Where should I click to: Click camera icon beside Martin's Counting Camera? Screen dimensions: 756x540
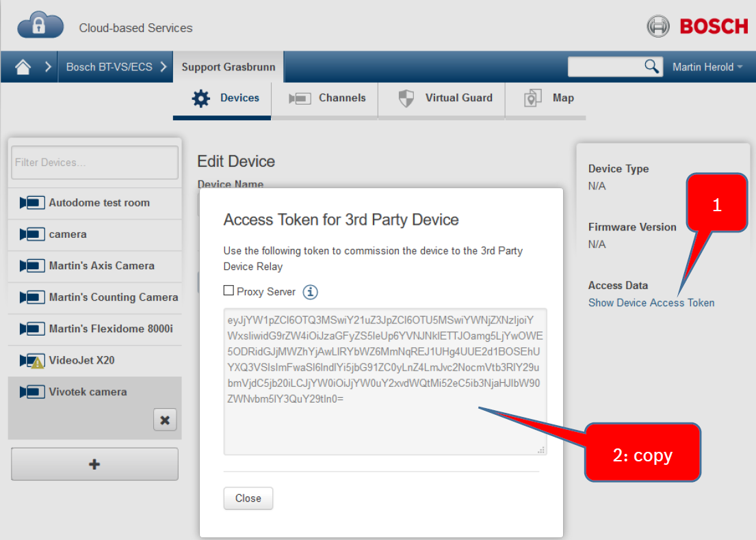click(32, 298)
